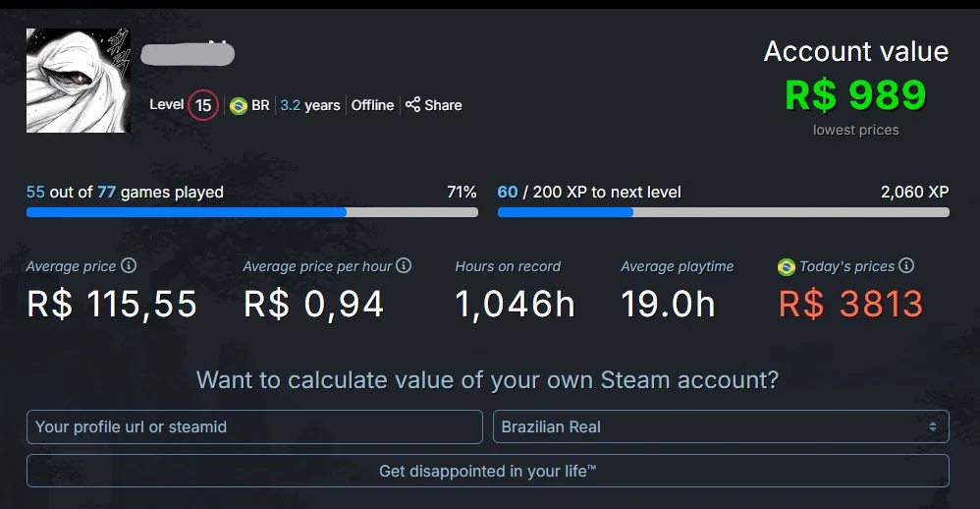Open info icon beside Average price
Viewport: 980px width, 509px height.
coord(129,265)
